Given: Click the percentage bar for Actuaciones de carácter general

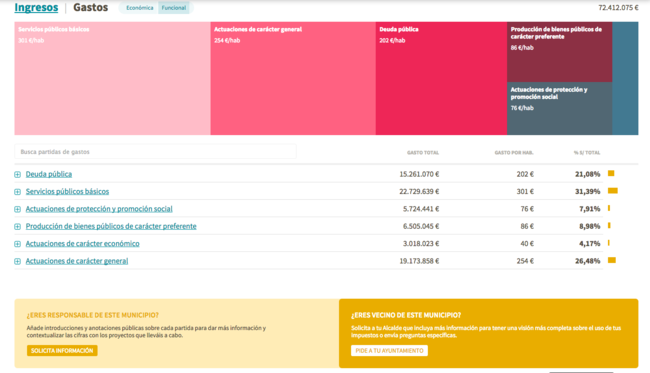Looking at the screenshot, I should tap(612, 260).
